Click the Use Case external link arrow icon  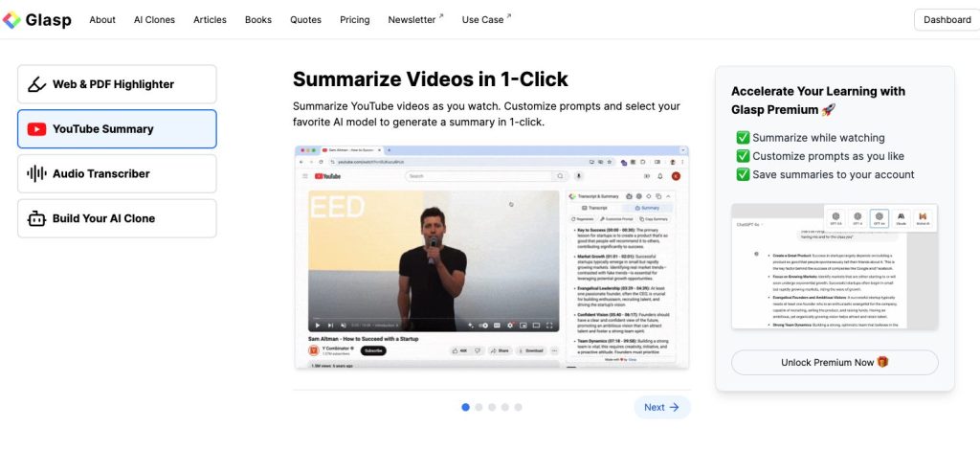pyautogui.click(x=508, y=16)
